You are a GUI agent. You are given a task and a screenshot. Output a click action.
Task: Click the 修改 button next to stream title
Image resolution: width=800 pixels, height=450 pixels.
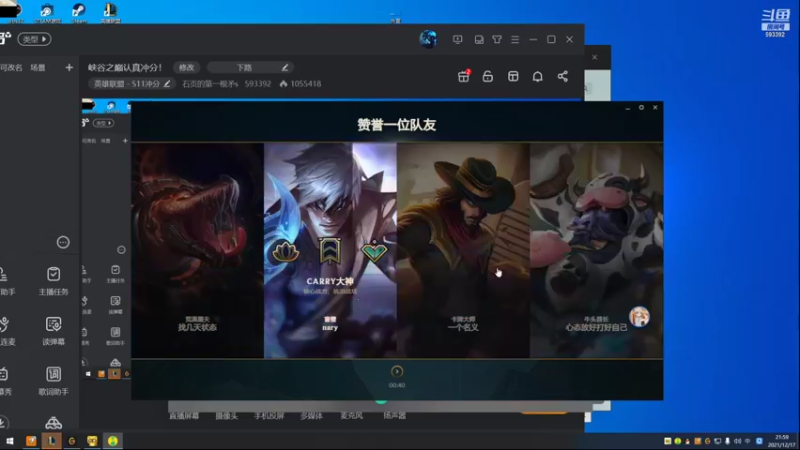pyautogui.click(x=186, y=67)
